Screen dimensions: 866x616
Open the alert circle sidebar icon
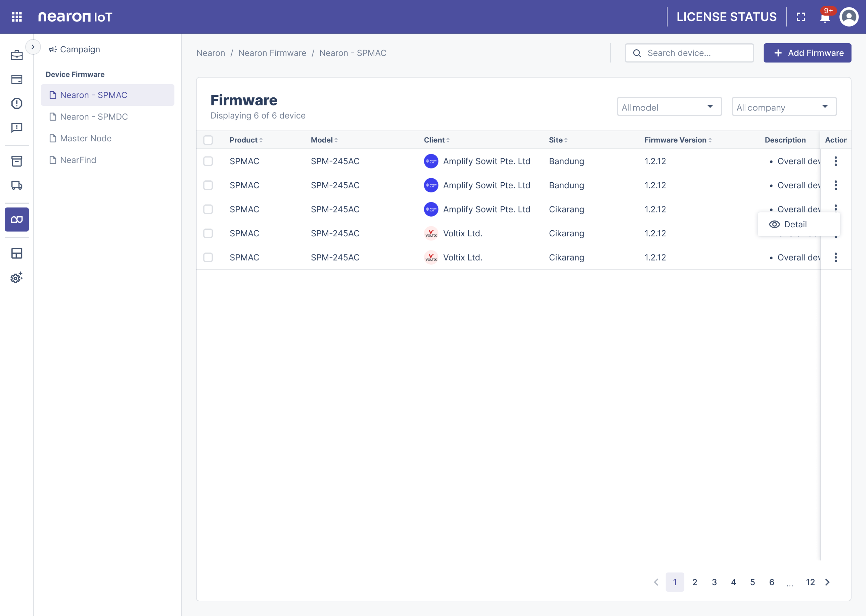pyautogui.click(x=17, y=103)
